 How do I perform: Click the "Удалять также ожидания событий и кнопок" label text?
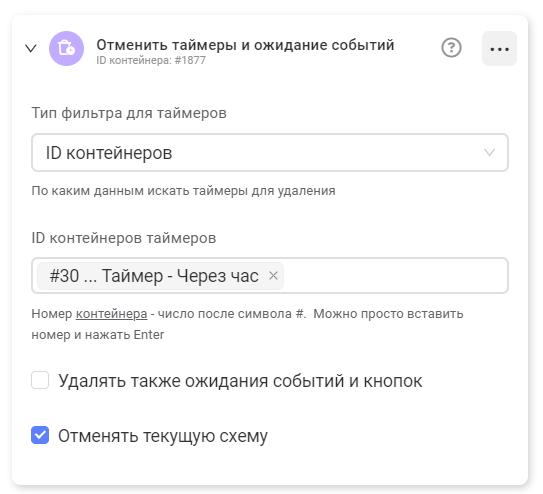pos(240,381)
